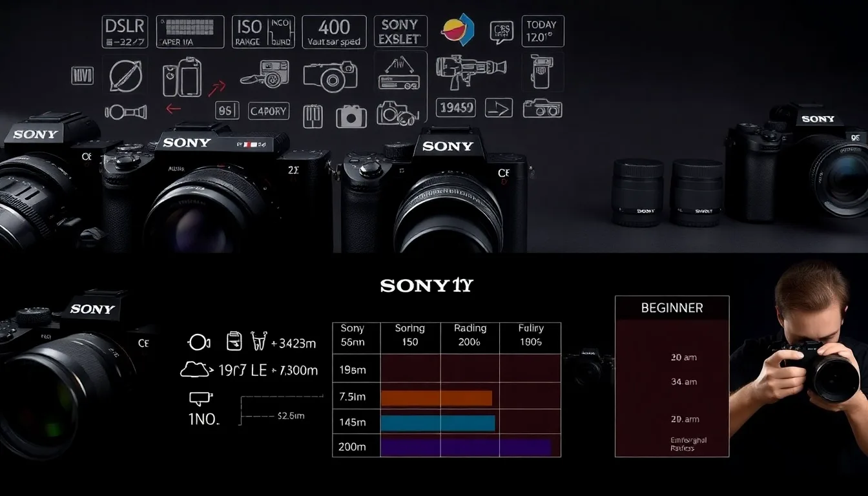Image resolution: width=868 pixels, height=496 pixels.
Task: Select the CAPORY label box
Action: click(x=268, y=111)
